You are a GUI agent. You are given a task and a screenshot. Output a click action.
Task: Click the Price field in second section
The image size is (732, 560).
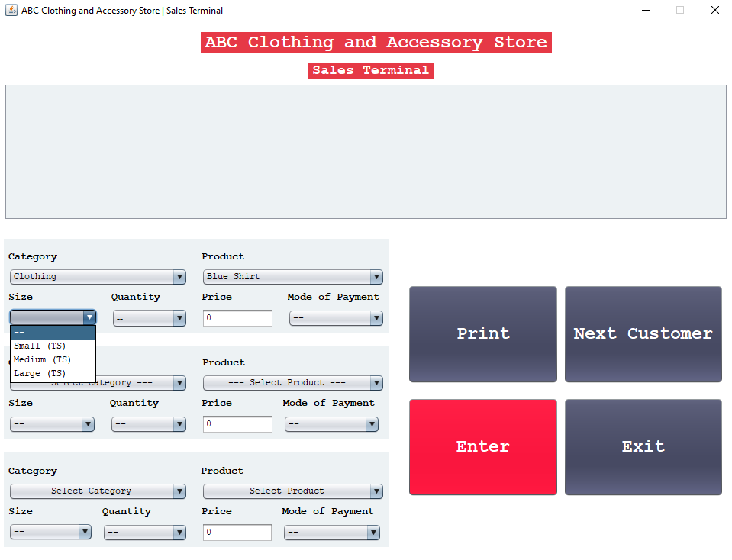(x=237, y=423)
